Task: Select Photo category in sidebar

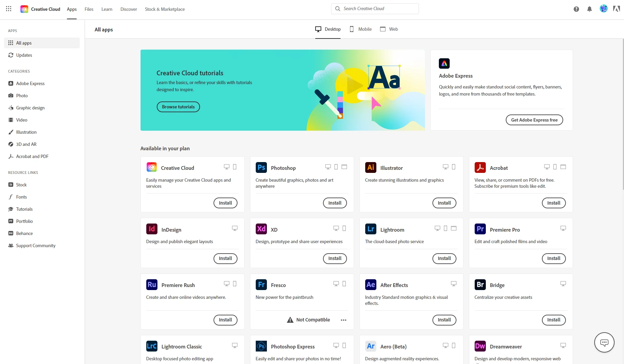Action: [x=42, y=96]
